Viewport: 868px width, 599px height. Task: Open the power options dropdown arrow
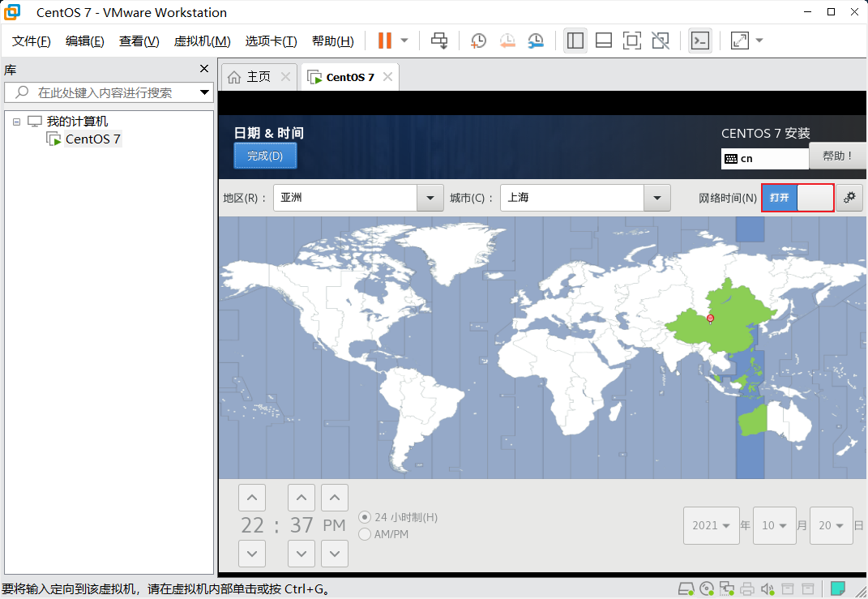404,41
